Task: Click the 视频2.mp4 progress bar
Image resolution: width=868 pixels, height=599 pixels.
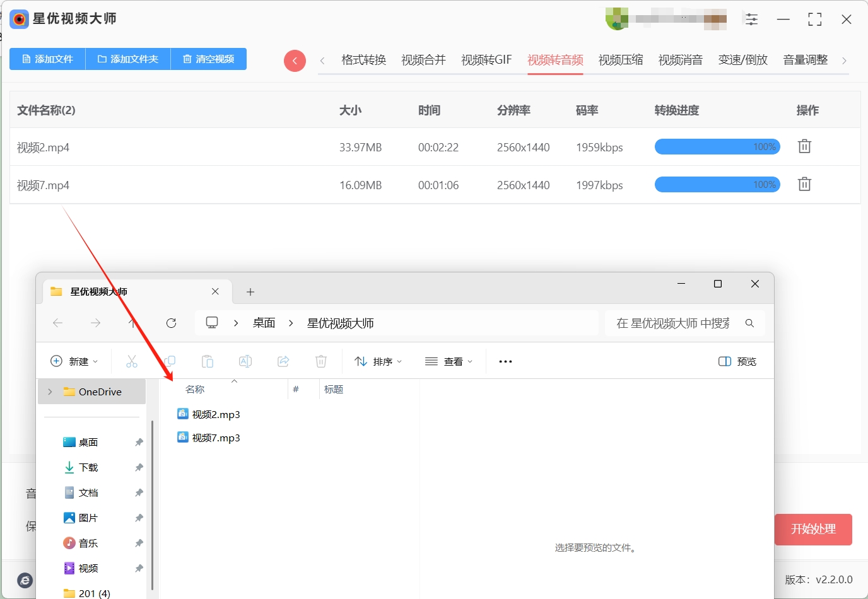Action: (717, 147)
